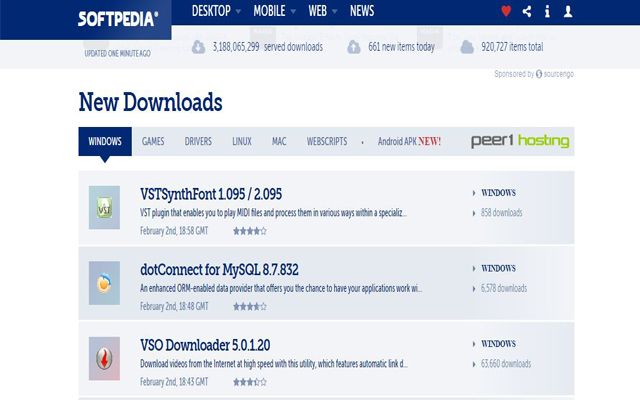This screenshot has width=640, height=400.
Task: Click the 858 downloads text
Action: [501, 213]
